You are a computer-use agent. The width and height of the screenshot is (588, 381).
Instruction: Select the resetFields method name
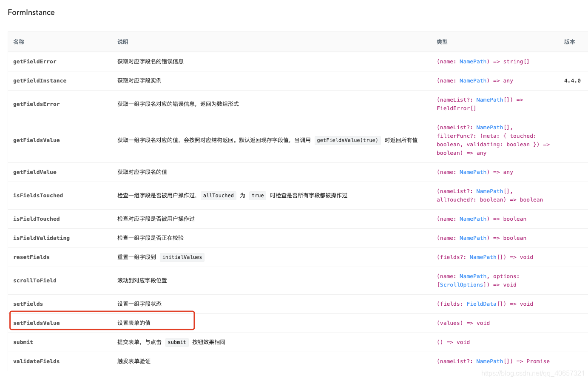31,257
